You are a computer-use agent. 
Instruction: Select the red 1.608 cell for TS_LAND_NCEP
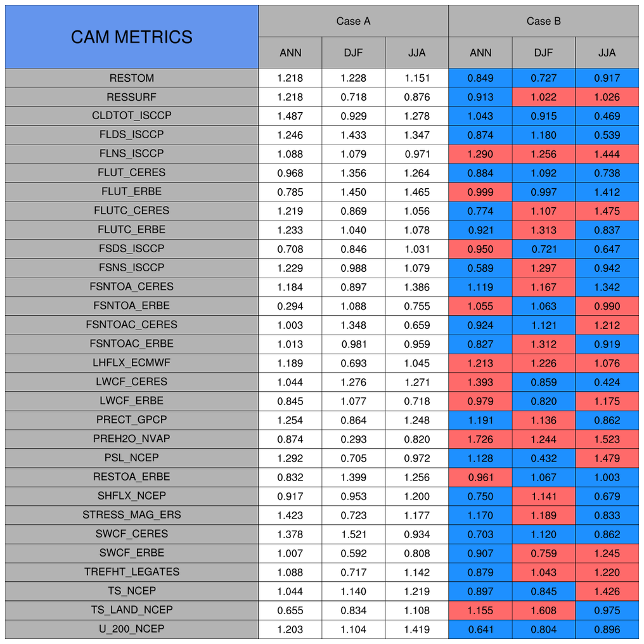(543, 610)
